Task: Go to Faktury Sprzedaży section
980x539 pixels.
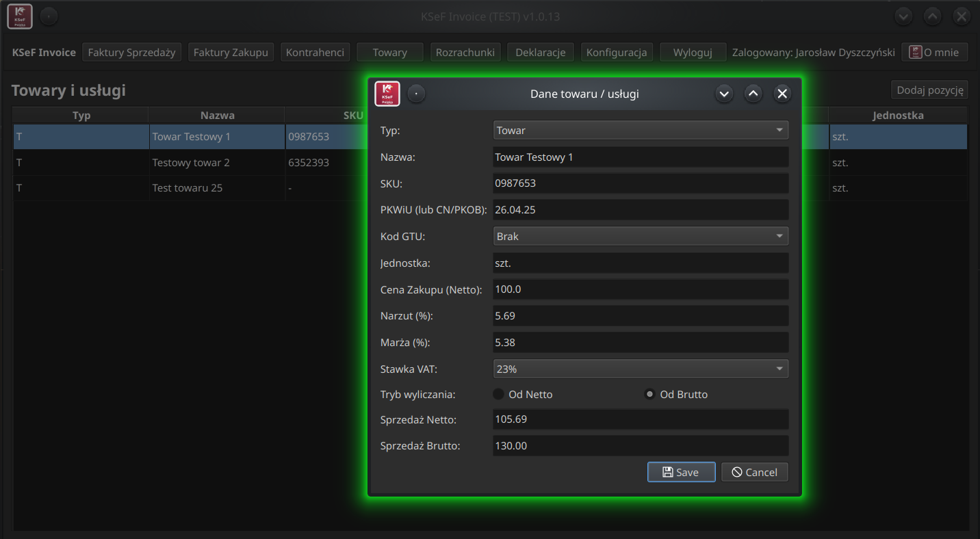Action: [x=132, y=52]
